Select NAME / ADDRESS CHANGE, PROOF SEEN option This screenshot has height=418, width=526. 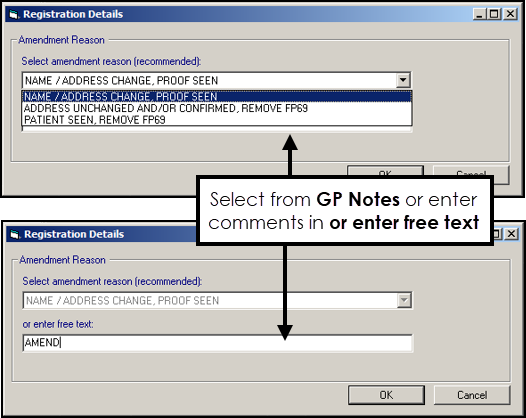tap(217, 97)
